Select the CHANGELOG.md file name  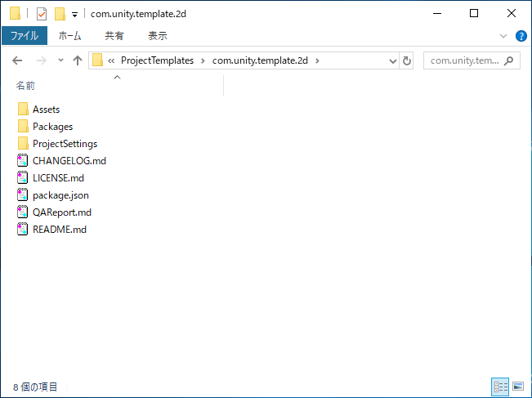click(x=69, y=161)
